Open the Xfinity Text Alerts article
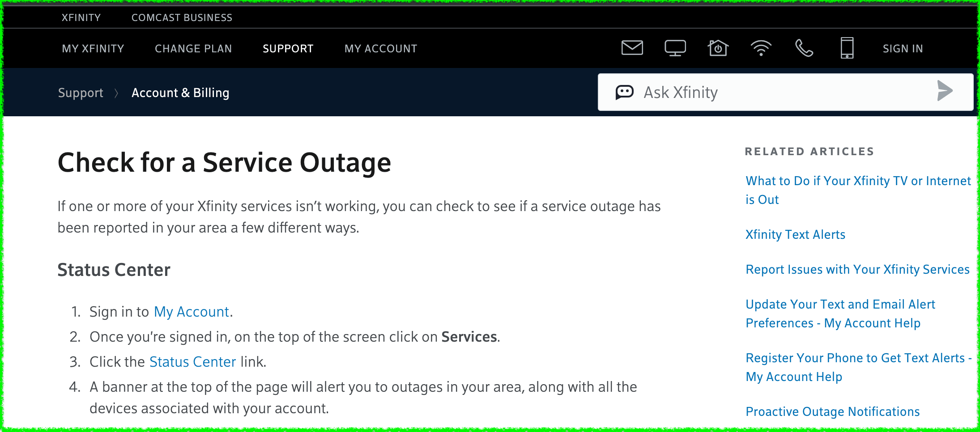 pos(795,234)
